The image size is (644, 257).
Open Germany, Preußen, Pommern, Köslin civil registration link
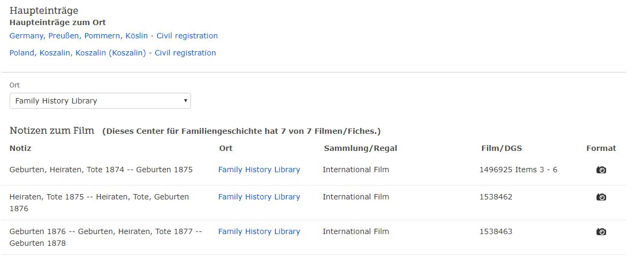[114, 36]
